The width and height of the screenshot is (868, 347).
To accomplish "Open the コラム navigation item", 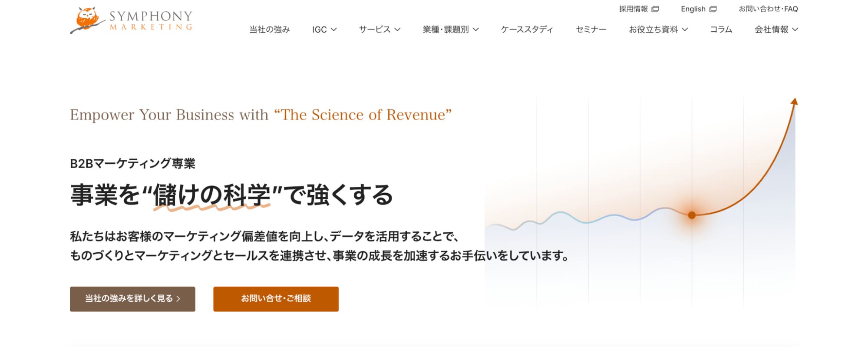I will click(721, 30).
